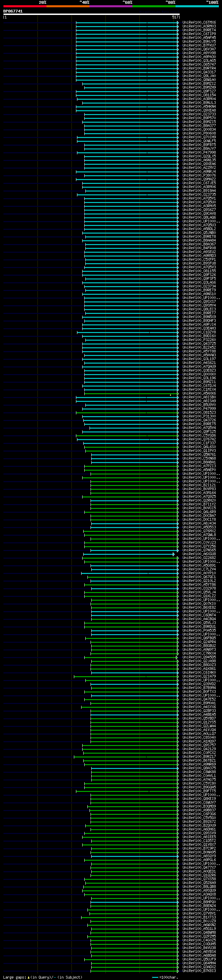Click the orange ~40% identity legend segment
This screenshot has height=980, width=222.
pos(68,6)
